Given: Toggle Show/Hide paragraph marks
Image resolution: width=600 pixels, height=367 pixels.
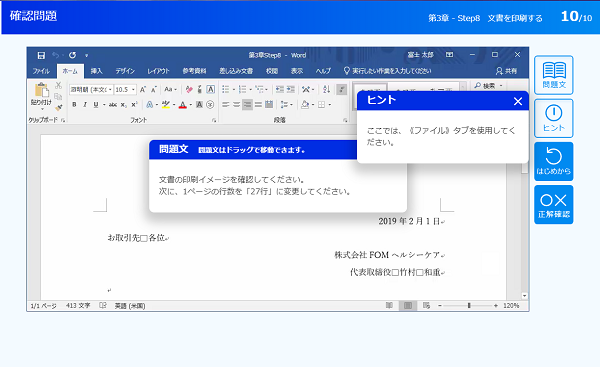Looking at the screenshot, I should click(x=341, y=90).
